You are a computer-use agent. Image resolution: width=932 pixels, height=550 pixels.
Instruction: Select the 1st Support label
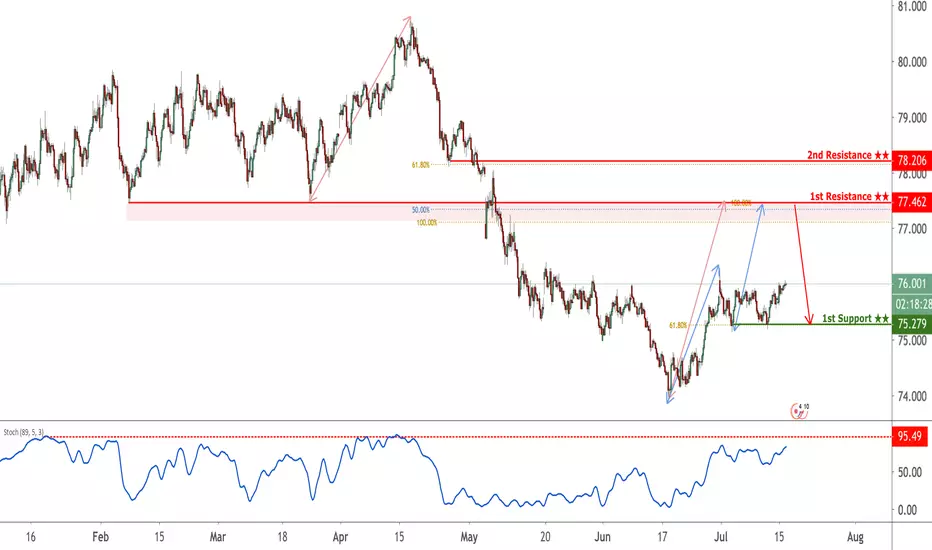click(x=855, y=319)
